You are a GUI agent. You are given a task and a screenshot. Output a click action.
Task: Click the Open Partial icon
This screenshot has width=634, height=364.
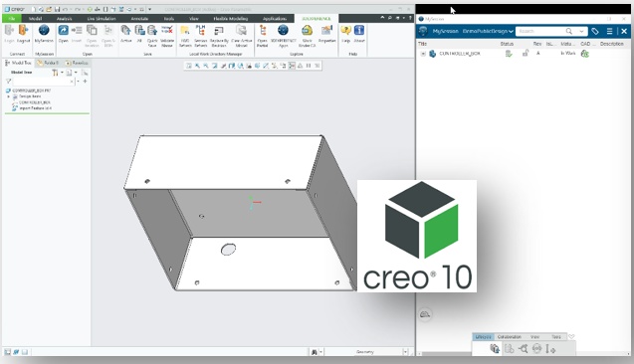coord(263,30)
